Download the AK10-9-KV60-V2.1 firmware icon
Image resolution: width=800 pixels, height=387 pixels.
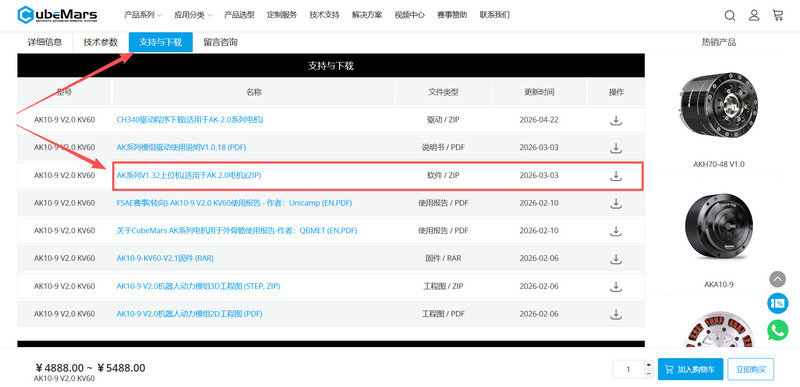click(x=616, y=259)
